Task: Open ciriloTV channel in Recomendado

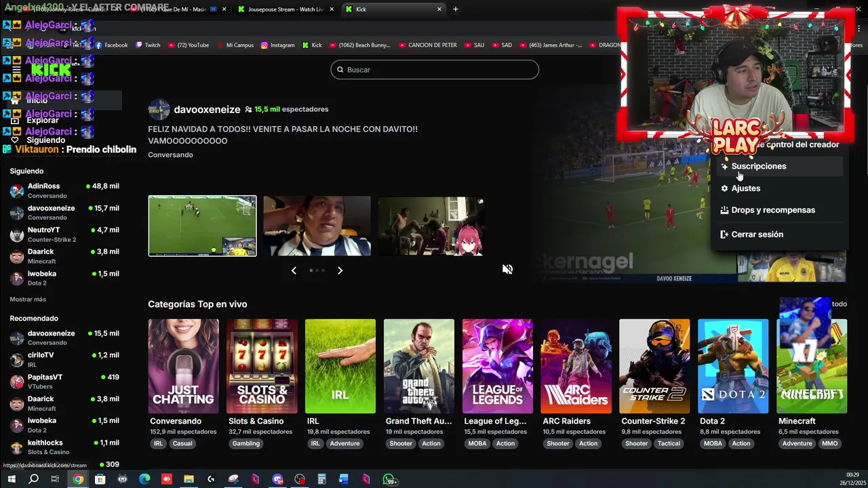Action: [65, 360]
